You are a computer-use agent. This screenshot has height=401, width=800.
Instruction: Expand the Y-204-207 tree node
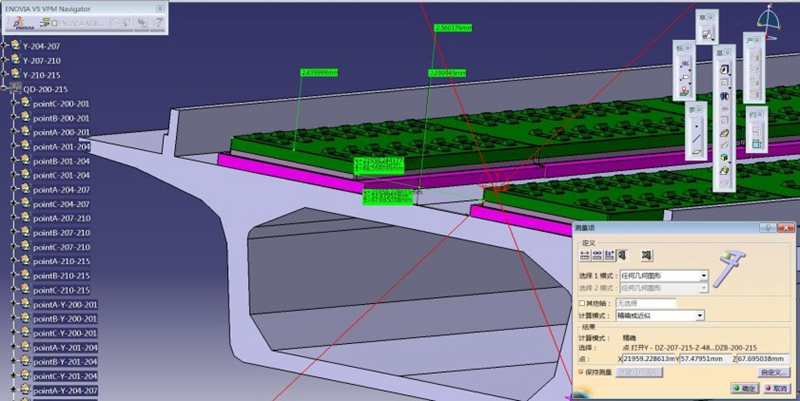click(5, 46)
